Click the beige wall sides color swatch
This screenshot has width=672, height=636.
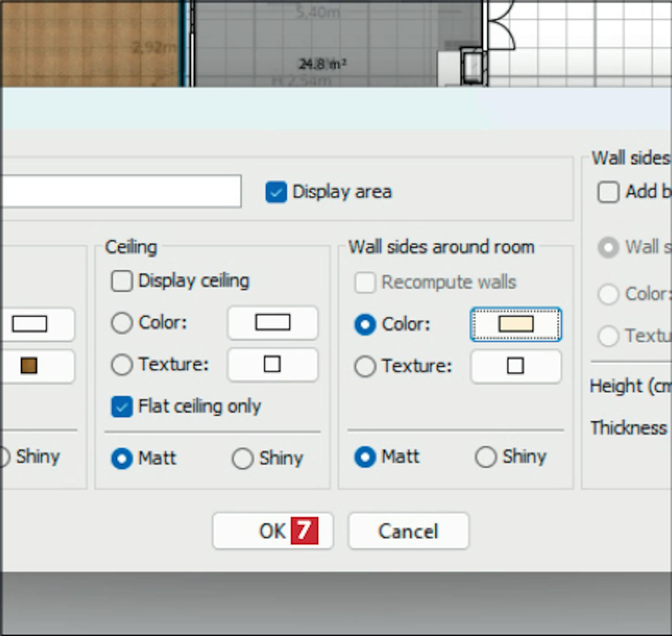pos(516,324)
